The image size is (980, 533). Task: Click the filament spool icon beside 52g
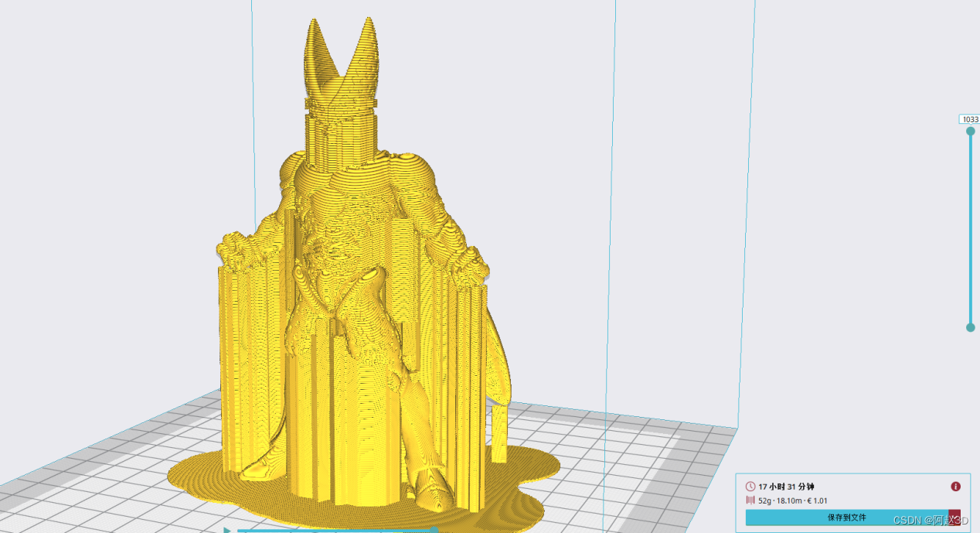[750, 501]
